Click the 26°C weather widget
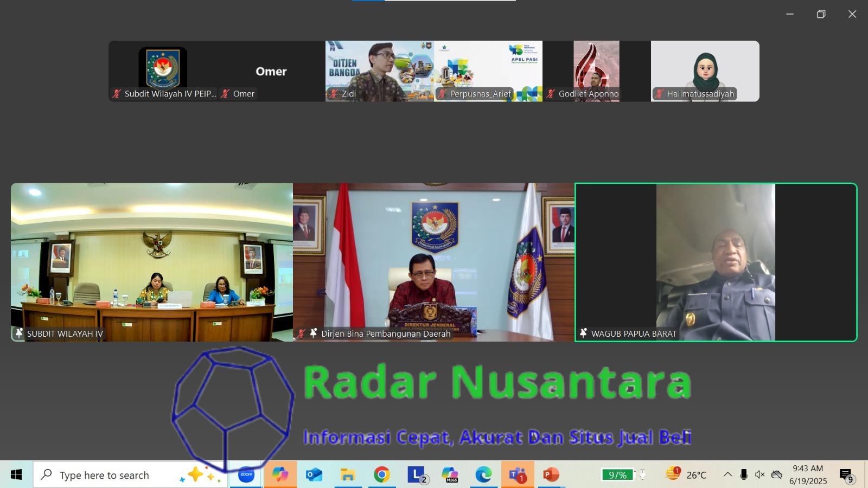This screenshot has height=488, width=868. coord(688,475)
